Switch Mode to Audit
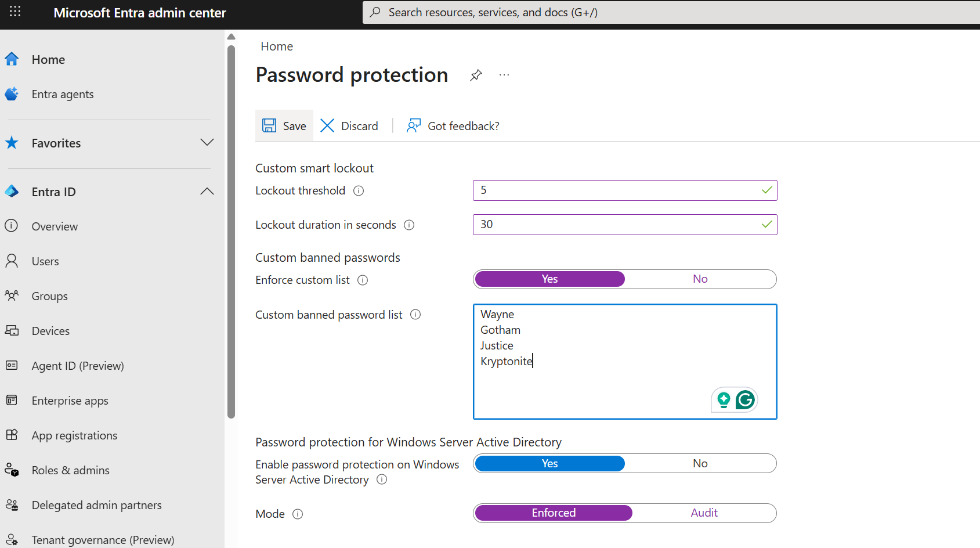Viewport: 980px width, 548px height. point(704,513)
